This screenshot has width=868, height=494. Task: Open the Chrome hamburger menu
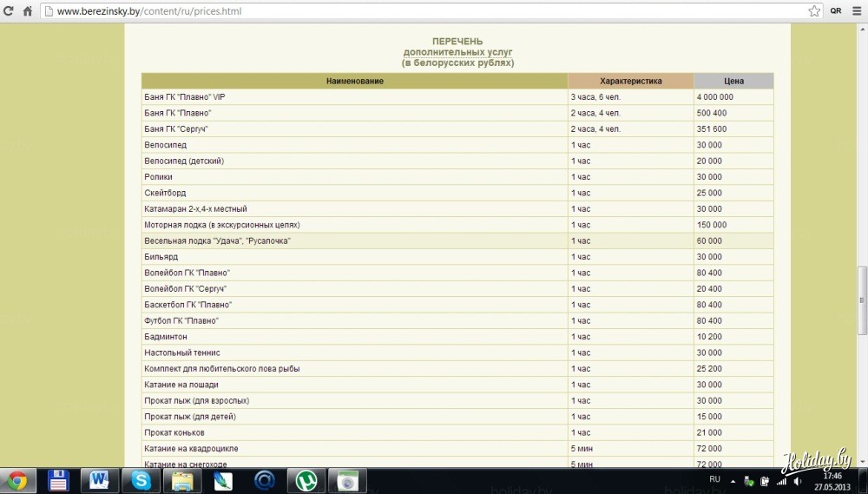857,11
